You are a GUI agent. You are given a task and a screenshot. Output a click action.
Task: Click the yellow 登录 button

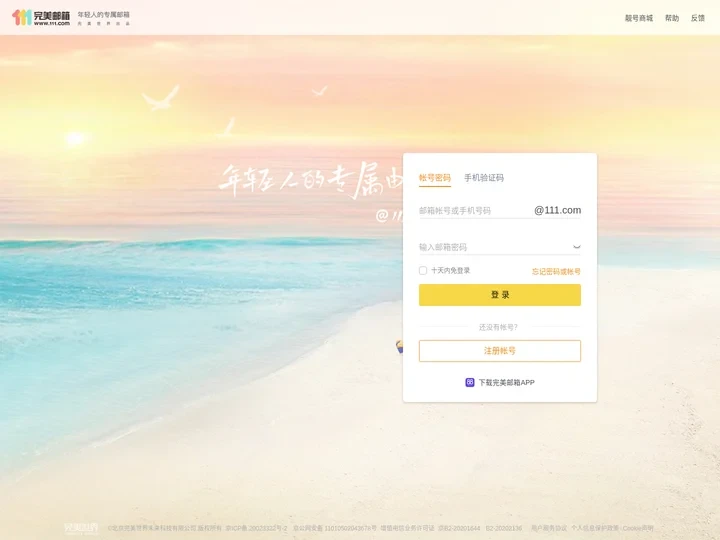click(500, 295)
